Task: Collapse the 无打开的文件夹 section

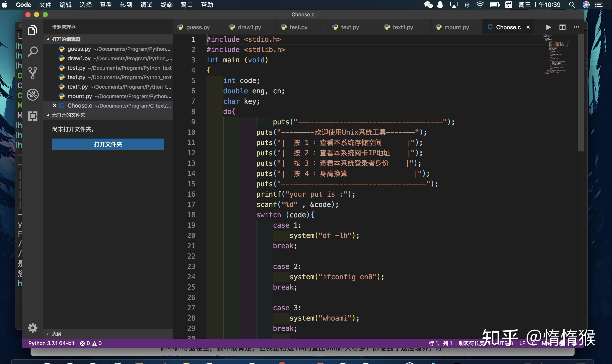Action: [68, 115]
